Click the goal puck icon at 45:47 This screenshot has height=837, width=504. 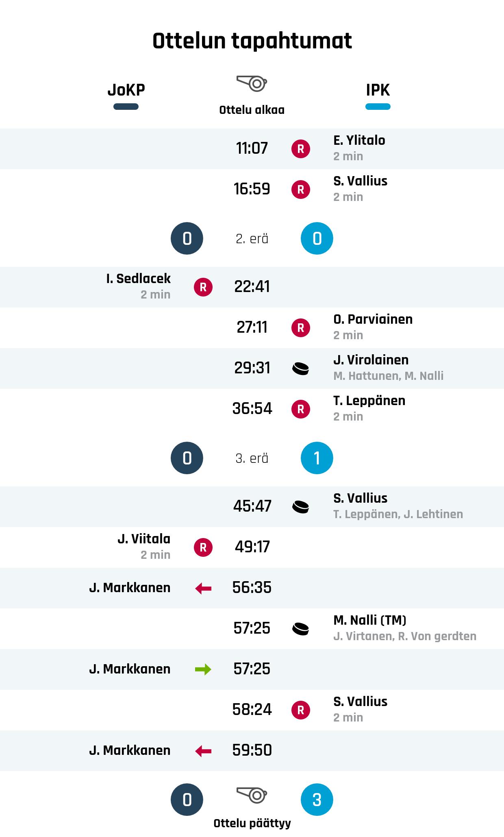pyautogui.click(x=301, y=507)
